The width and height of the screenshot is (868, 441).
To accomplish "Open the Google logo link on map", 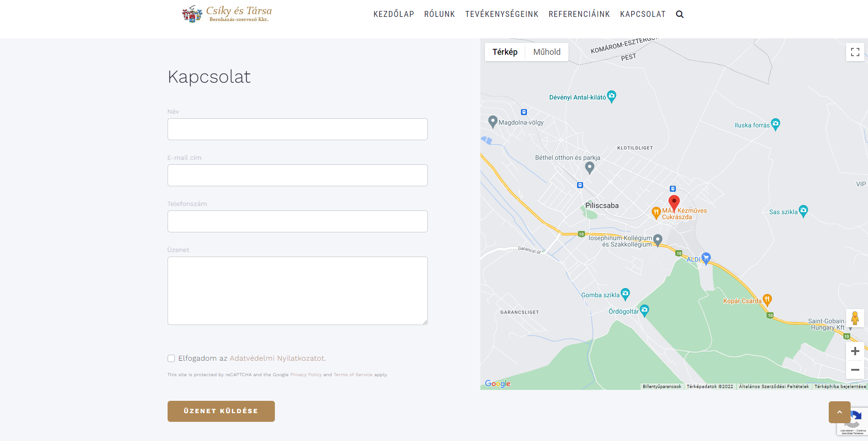I will tap(497, 383).
